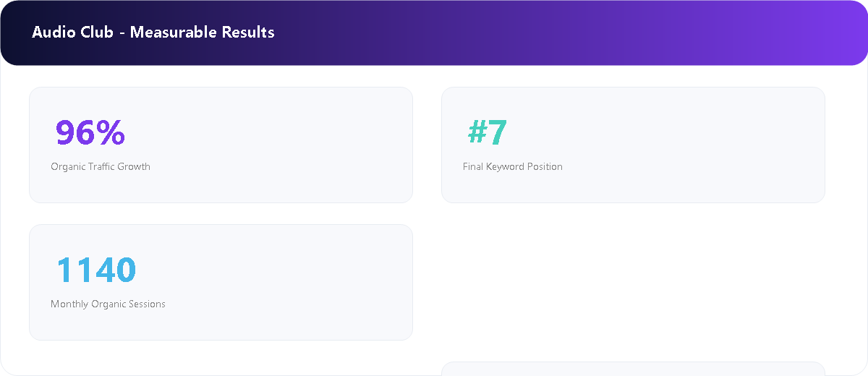
Task: Click the word 'Growth' in the first card
Action: [134, 166]
